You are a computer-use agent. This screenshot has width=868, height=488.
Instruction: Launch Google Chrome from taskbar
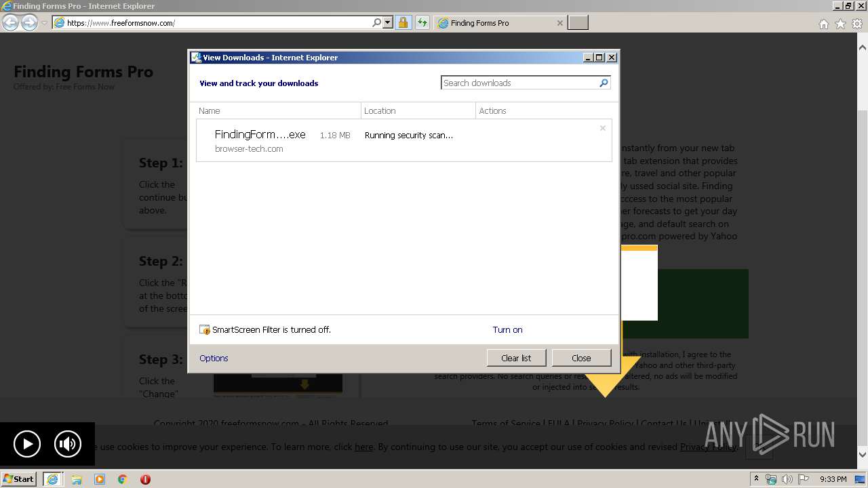click(123, 479)
